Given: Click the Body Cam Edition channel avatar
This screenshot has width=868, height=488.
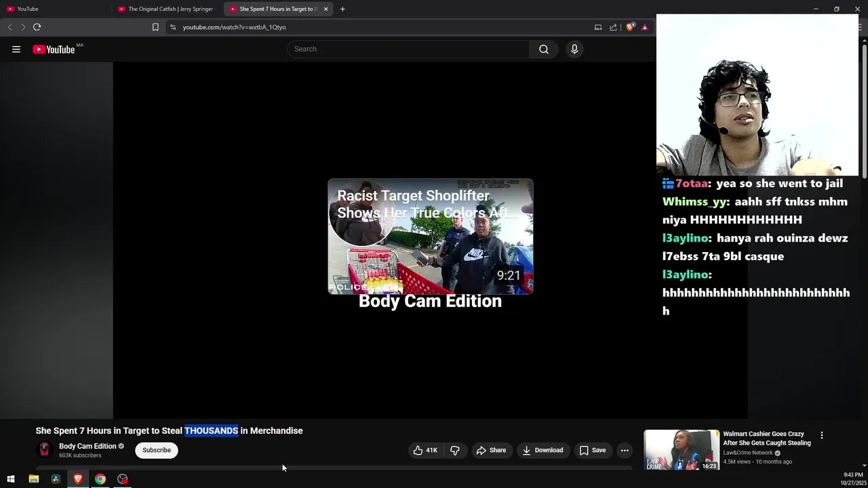Looking at the screenshot, I should pyautogui.click(x=44, y=449).
